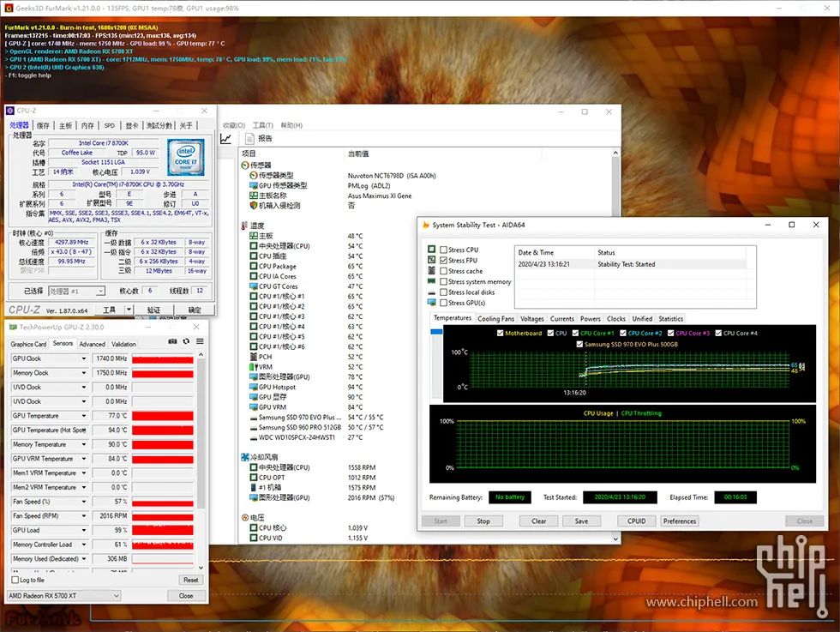Click the FurMark title bar icon
840x632 pixels.
click(9, 8)
